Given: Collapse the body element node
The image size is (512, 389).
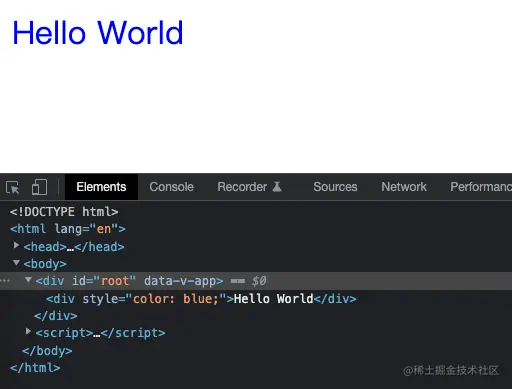Looking at the screenshot, I should (x=16, y=263).
